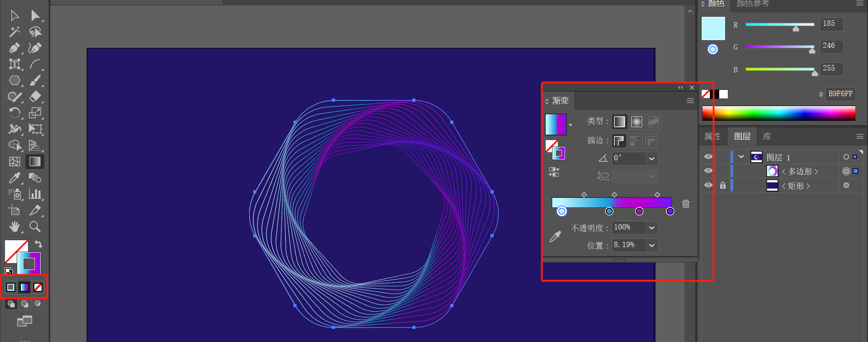Choose the Gradient tool in toolbar
This screenshot has height=342, width=868.
click(x=35, y=161)
